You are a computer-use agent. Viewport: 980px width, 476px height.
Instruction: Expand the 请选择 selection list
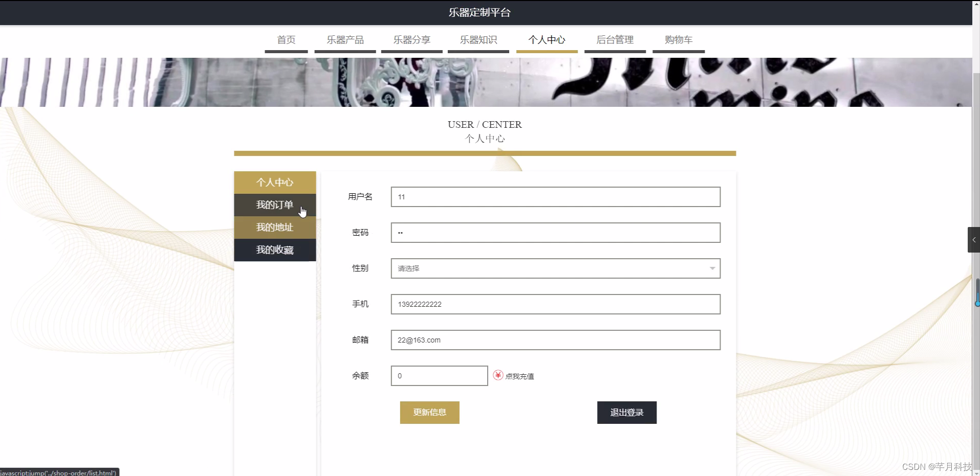[555, 268]
